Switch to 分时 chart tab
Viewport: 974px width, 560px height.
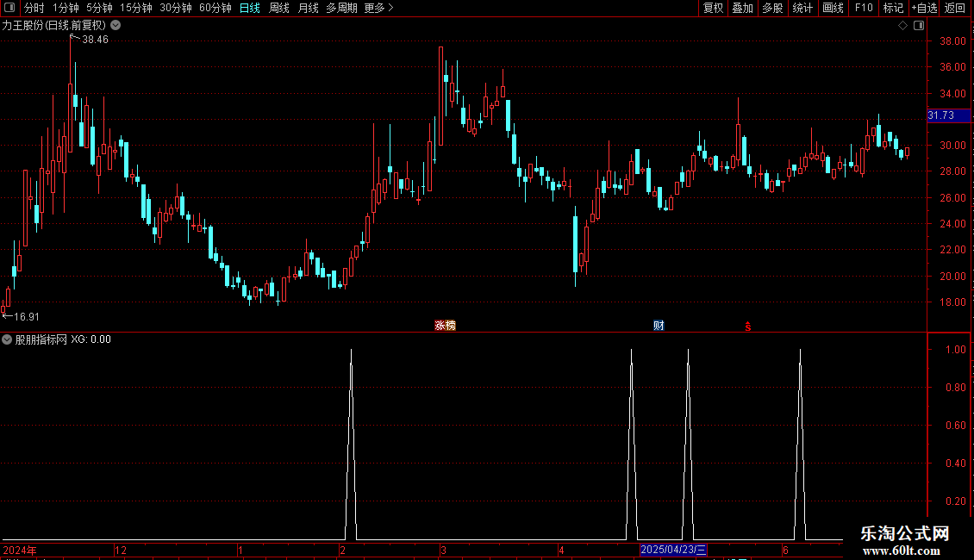[x=34, y=8]
